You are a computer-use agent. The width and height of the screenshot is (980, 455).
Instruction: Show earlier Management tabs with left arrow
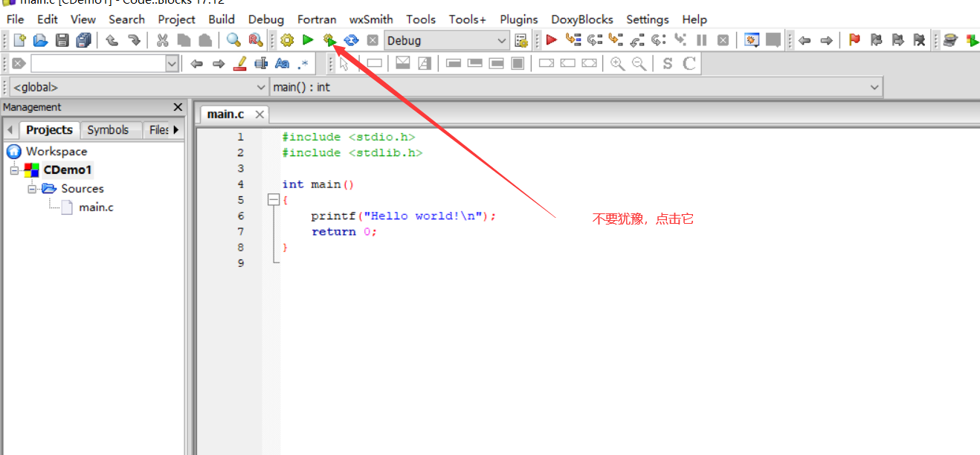coord(10,130)
